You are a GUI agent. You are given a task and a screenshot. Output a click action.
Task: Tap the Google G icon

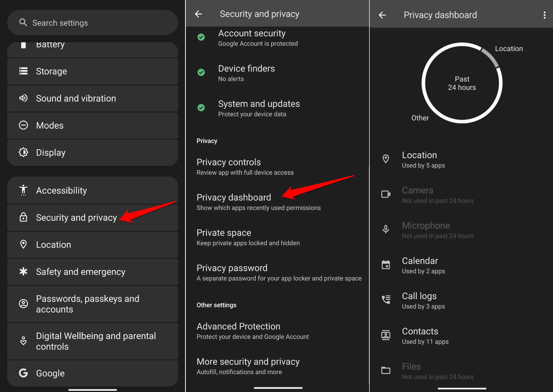23,373
